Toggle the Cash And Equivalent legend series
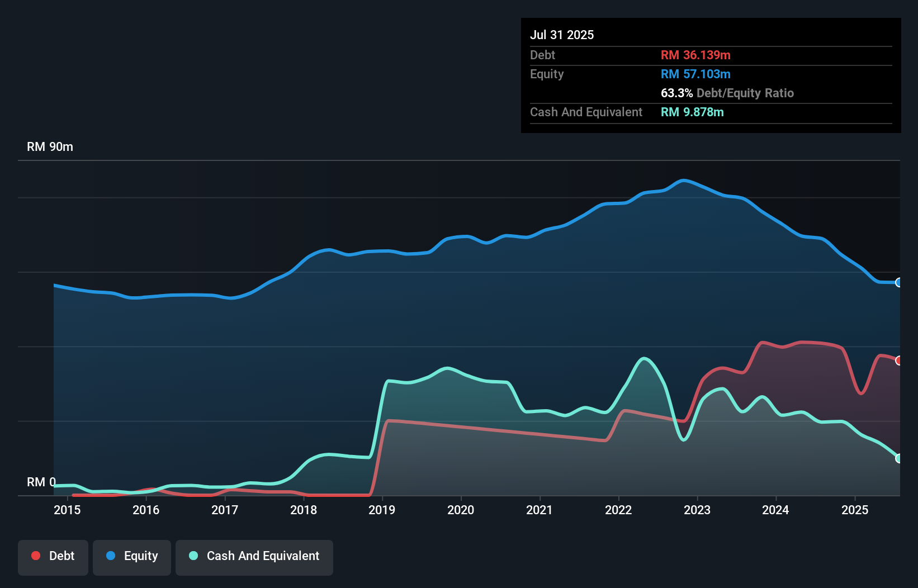 point(254,557)
